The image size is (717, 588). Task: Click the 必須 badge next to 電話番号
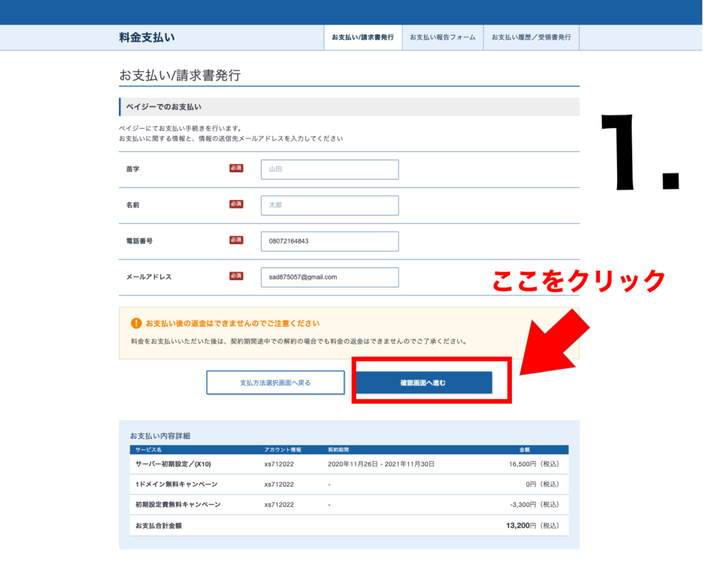(x=235, y=240)
